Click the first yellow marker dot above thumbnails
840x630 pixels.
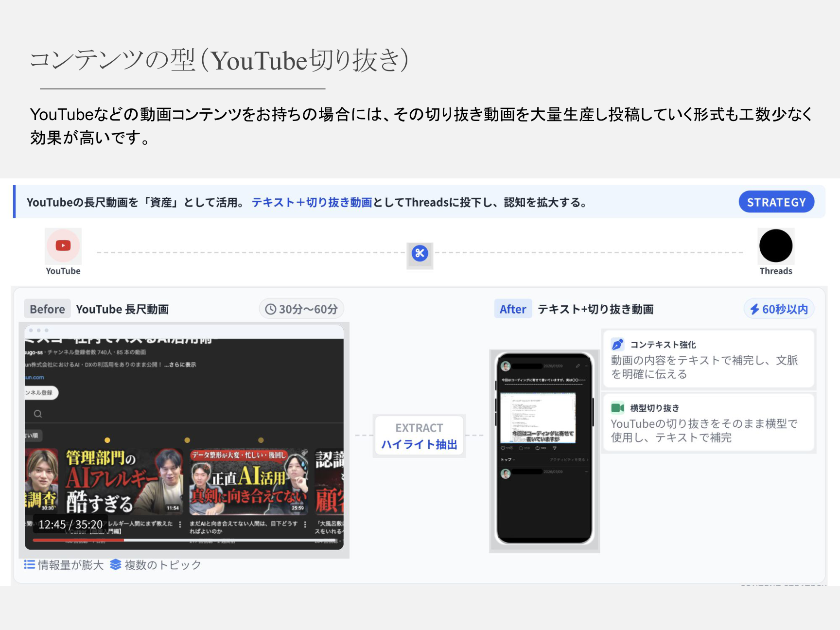pos(107,440)
